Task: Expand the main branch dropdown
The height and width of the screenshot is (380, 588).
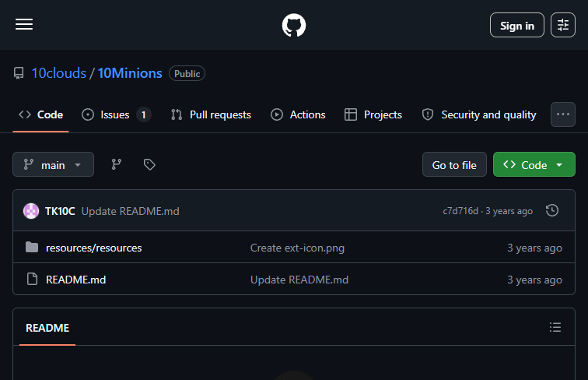Action: point(53,164)
